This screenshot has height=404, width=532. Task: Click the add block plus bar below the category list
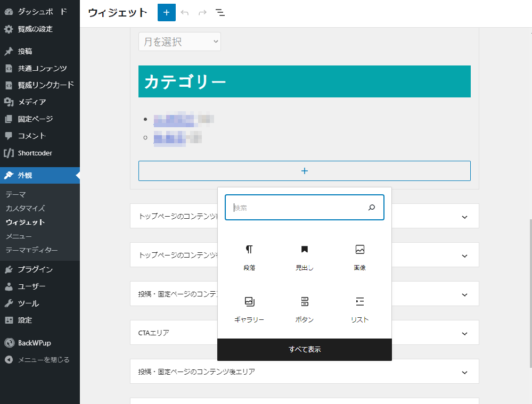point(304,171)
